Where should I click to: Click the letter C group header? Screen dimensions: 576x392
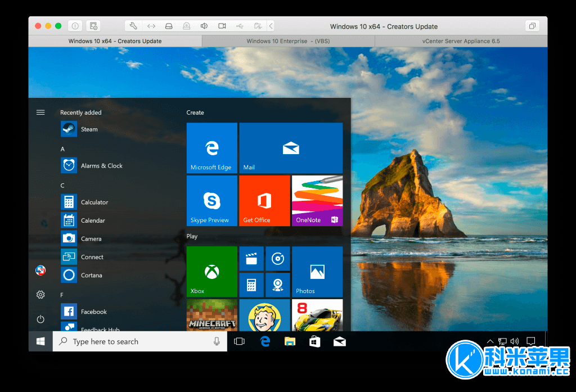coord(62,186)
